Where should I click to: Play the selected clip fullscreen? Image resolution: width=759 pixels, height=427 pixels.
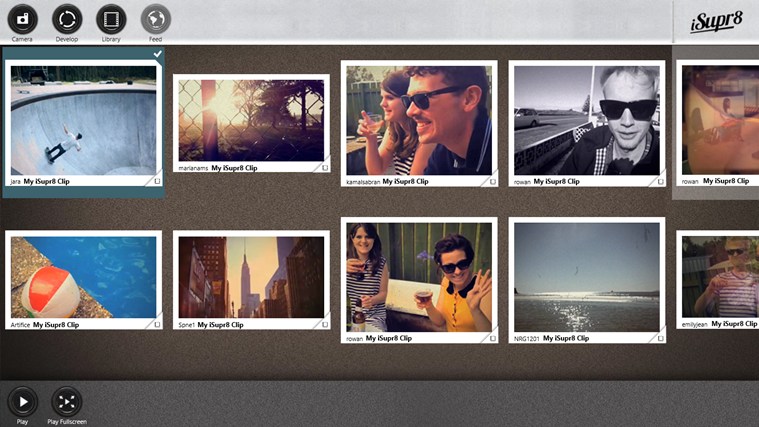click(x=67, y=402)
